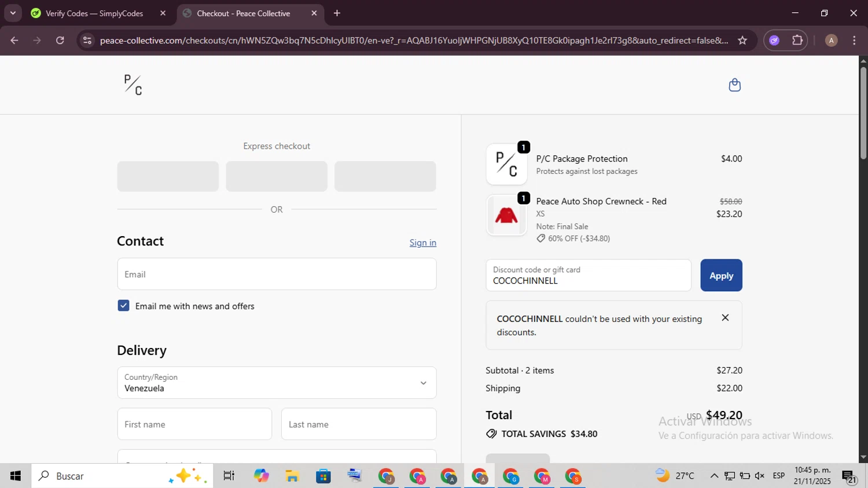868x488 pixels.
Task: Click the Sign in link
Action: coord(423,243)
